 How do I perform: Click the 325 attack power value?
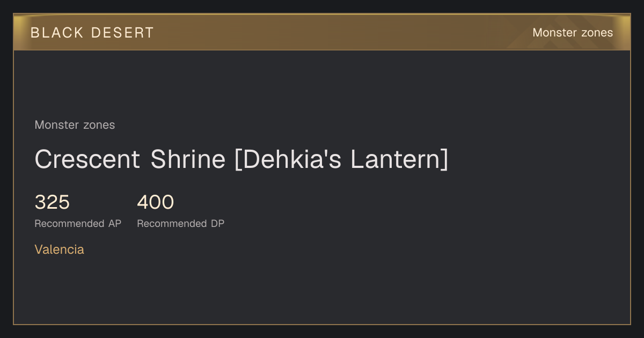point(52,202)
